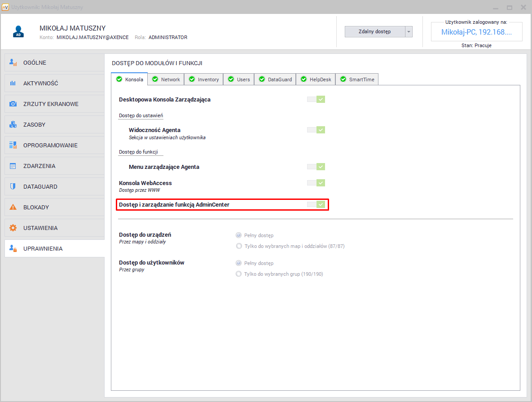Viewport: 532px width, 402px height.
Task: Disable the Widoczność Agenta toggle
Action: (316, 130)
